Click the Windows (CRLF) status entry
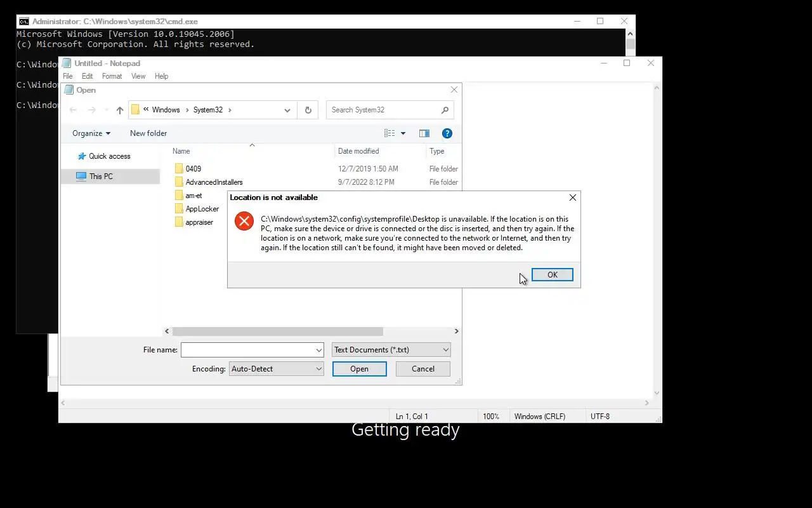 540,417
